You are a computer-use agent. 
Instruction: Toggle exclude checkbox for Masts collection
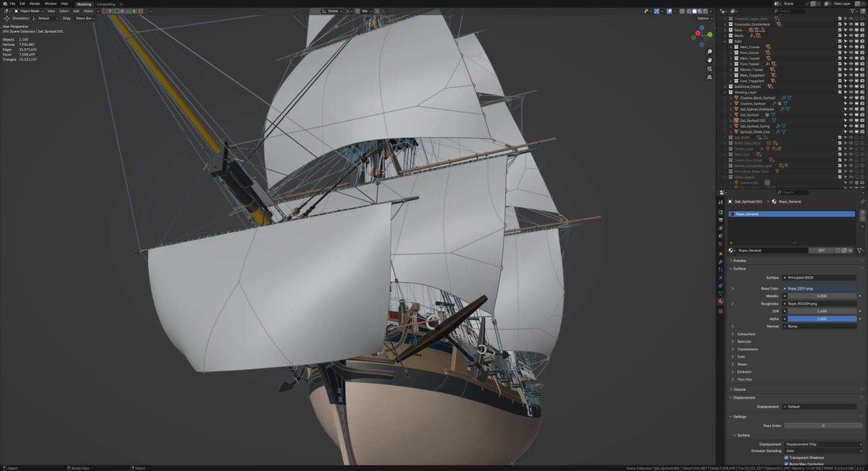(x=840, y=36)
